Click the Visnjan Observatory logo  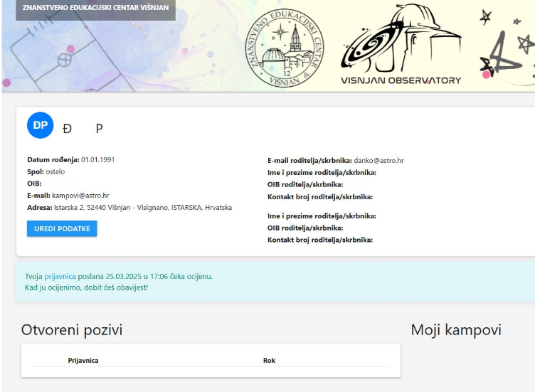click(401, 44)
